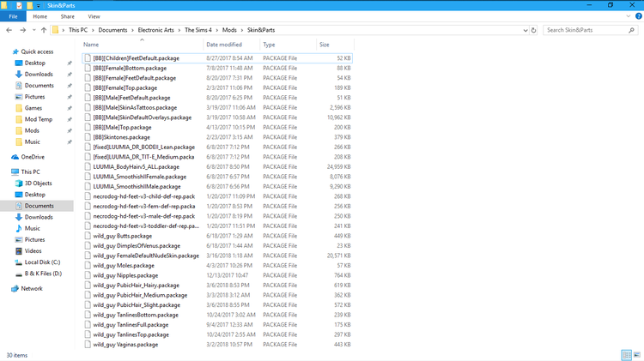Click the Properties quick access toolbar icon
This screenshot has height=361, width=644.
[x=19, y=5]
